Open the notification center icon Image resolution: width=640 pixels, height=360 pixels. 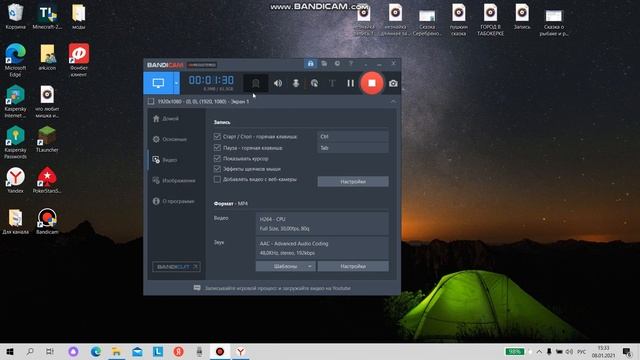point(627,351)
